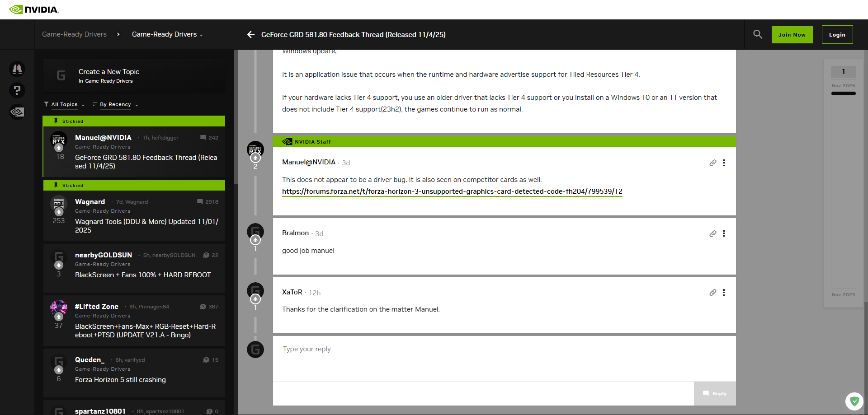Click the Bralmon username

point(295,233)
